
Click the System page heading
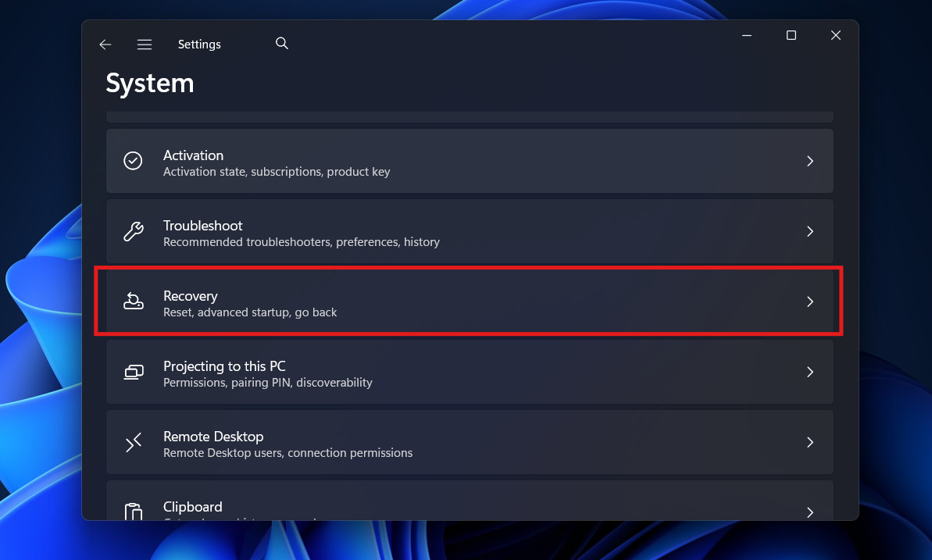(x=149, y=83)
